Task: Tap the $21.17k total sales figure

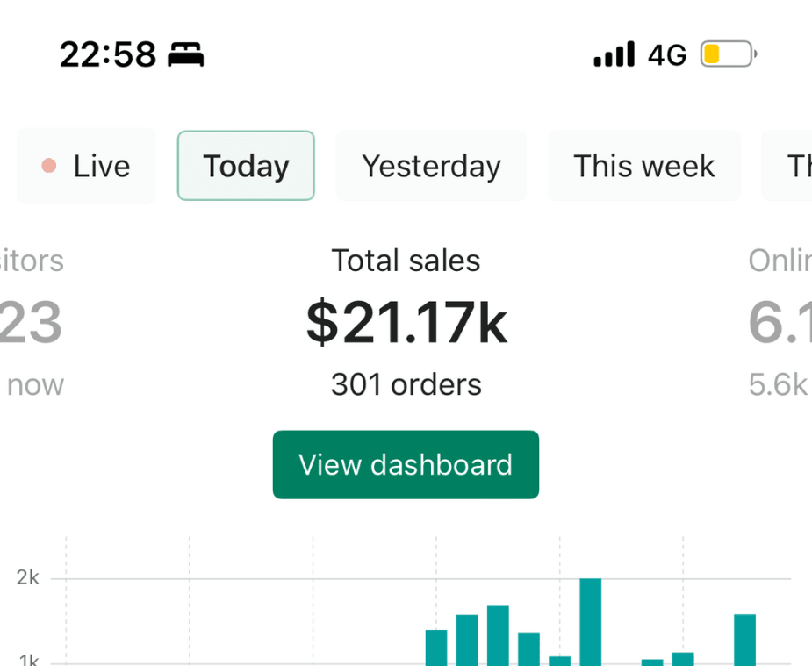Action: point(406,323)
